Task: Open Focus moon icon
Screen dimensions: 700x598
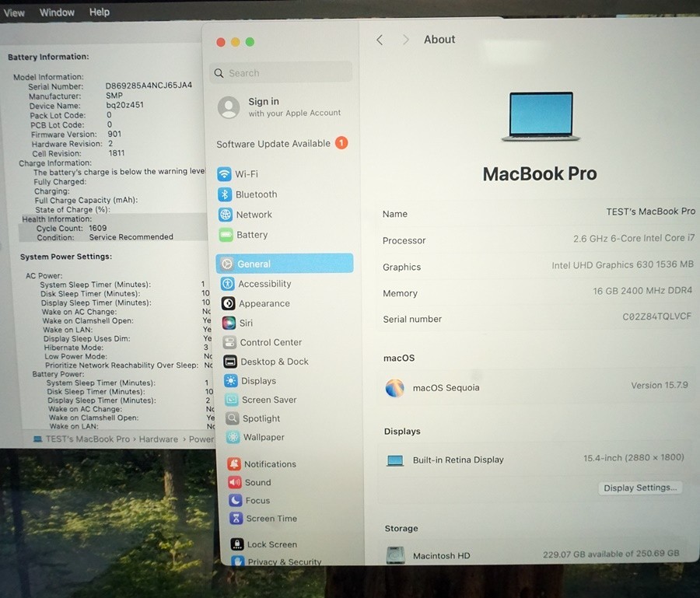Action: pyautogui.click(x=235, y=500)
